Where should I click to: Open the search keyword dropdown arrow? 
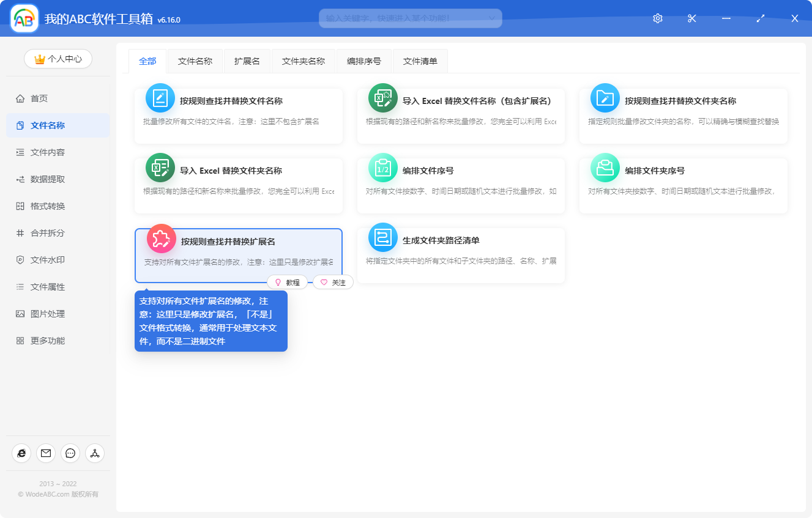point(493,18)
